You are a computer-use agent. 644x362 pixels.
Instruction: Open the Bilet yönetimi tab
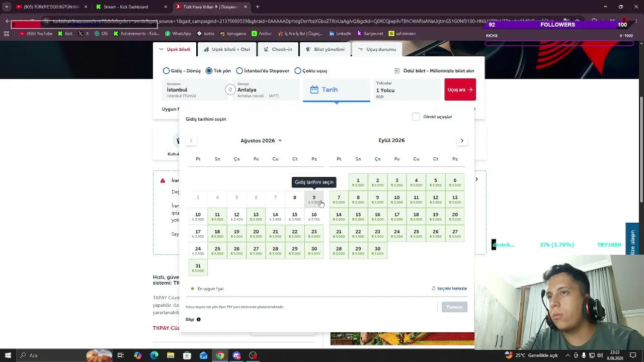[326, 49]
